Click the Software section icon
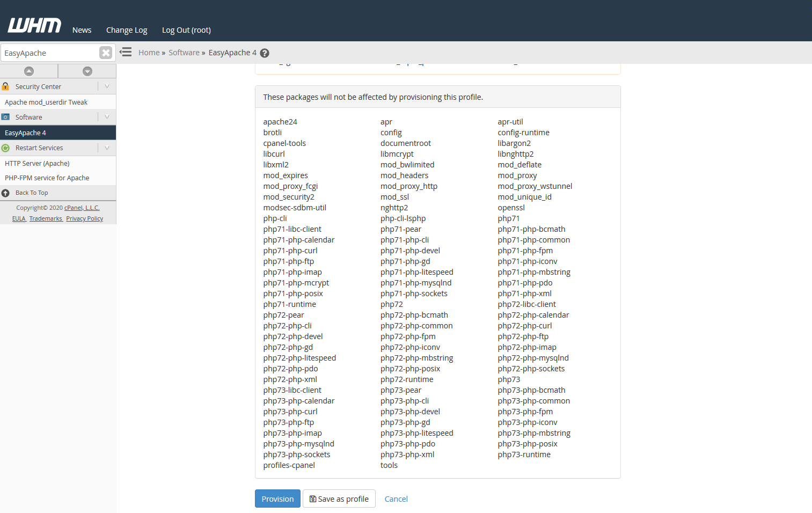Viewport: 812px width, 513px height. [5, 117]
